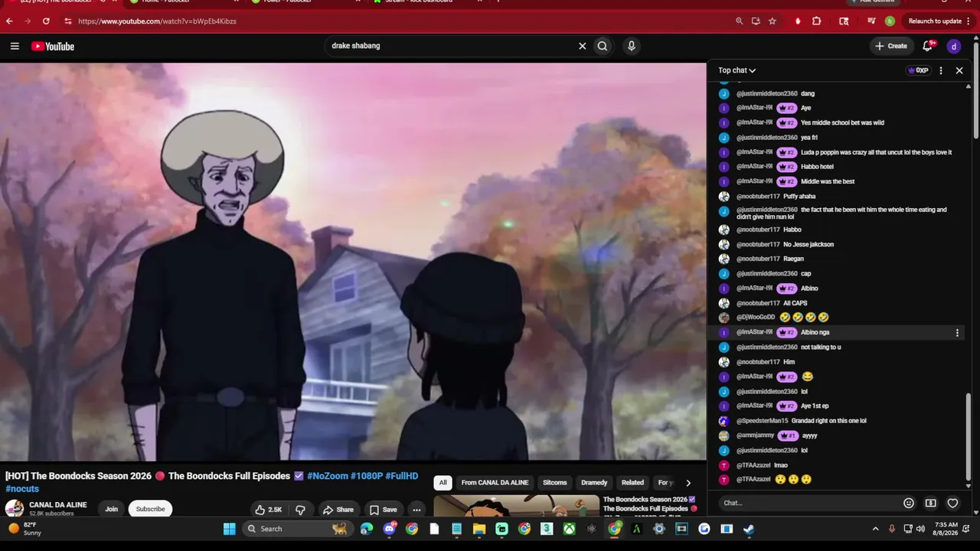Open the 0XP membership badge button in chat
The height and width of the screenshot is (551, 980).
[918, 70]
